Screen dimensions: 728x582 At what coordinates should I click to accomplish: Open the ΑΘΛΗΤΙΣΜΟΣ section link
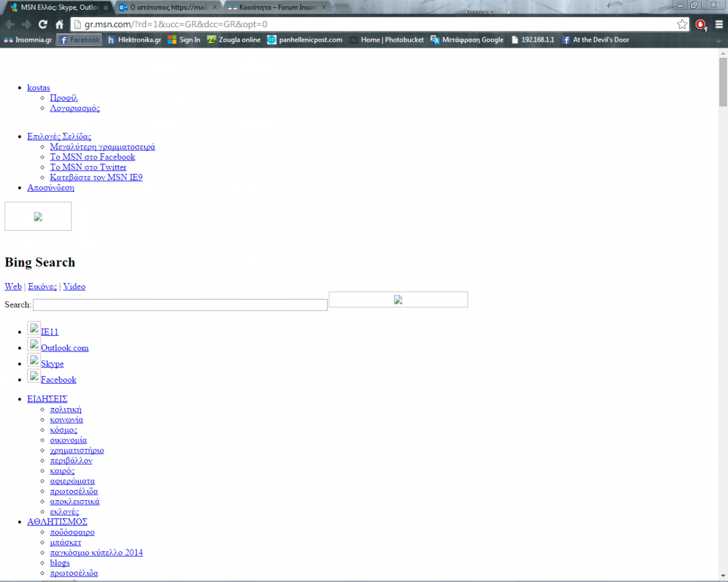(58, 522)
